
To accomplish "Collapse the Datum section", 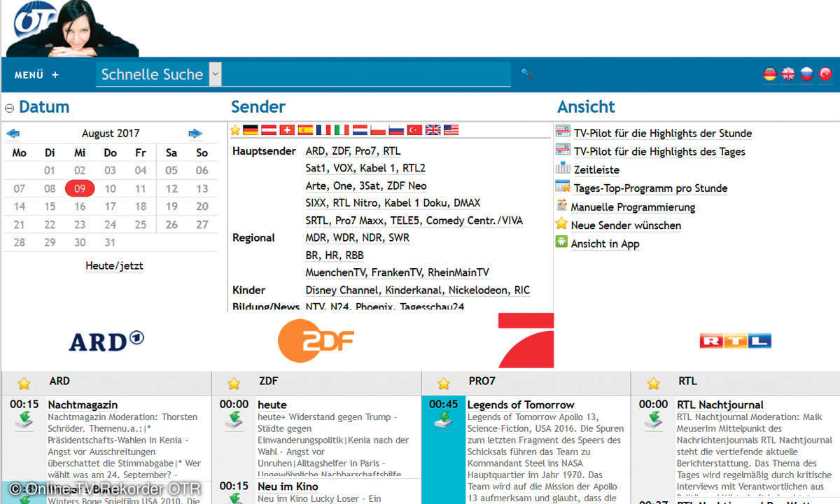I will point(9,108).
